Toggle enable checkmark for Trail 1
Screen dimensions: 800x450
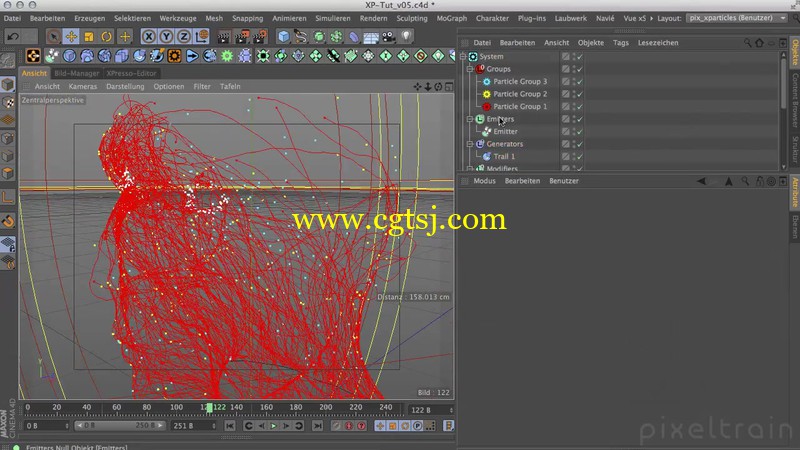(580, 157)
